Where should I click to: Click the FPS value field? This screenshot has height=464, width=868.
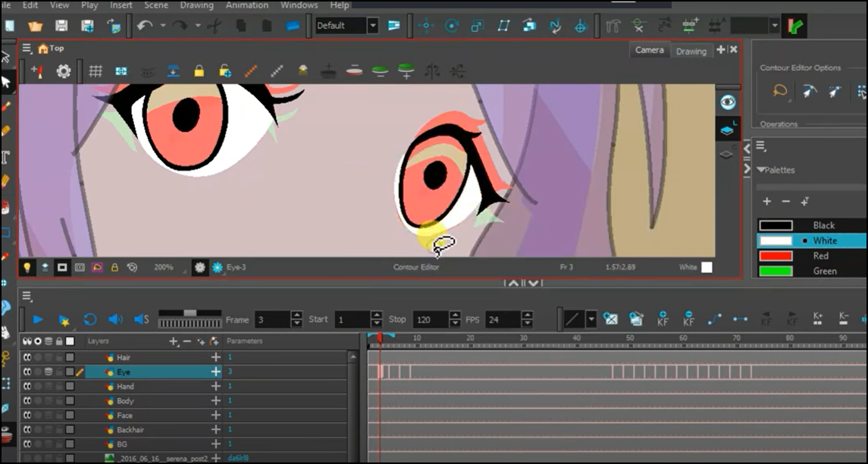coord(503,319)
